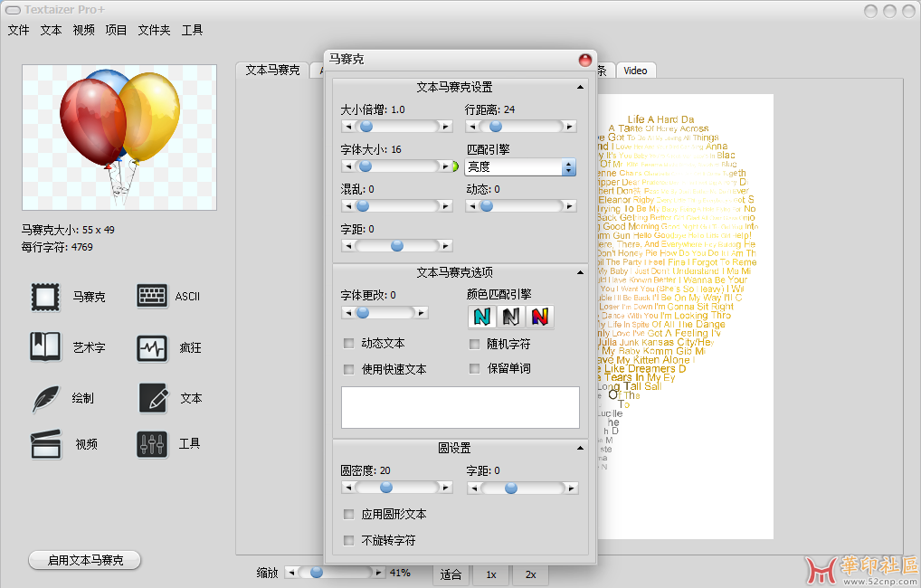The height and width of the screenshot is (588, 921).
Task: Select the 马赛克 mosaic tool icon
Action: tap(45, 297)
